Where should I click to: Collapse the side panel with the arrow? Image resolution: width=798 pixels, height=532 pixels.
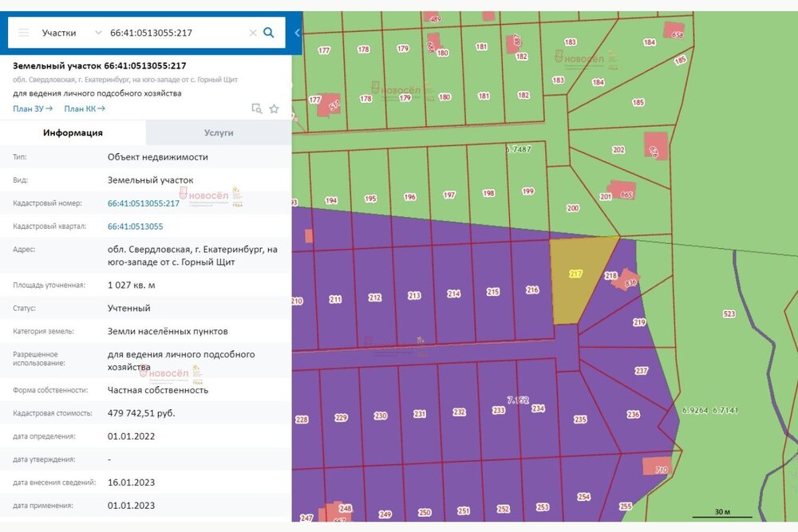(297, 33)
